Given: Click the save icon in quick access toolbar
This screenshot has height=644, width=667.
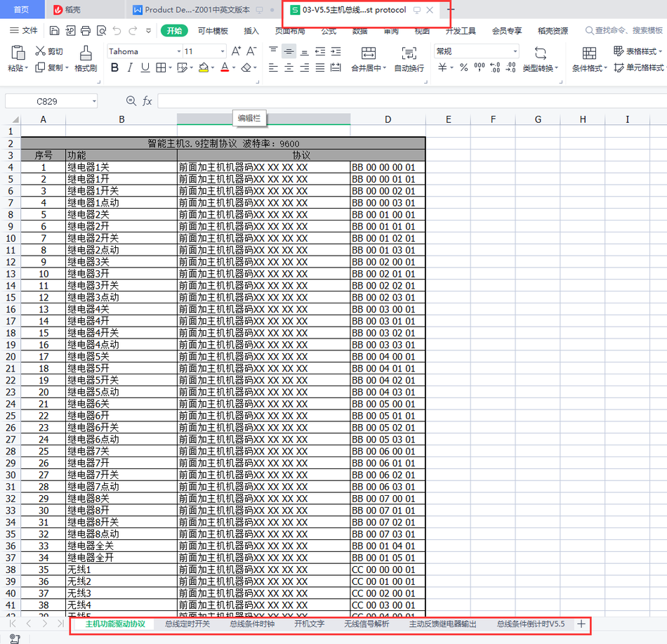Looking at the screenshot, I should [x=54, y=31].
